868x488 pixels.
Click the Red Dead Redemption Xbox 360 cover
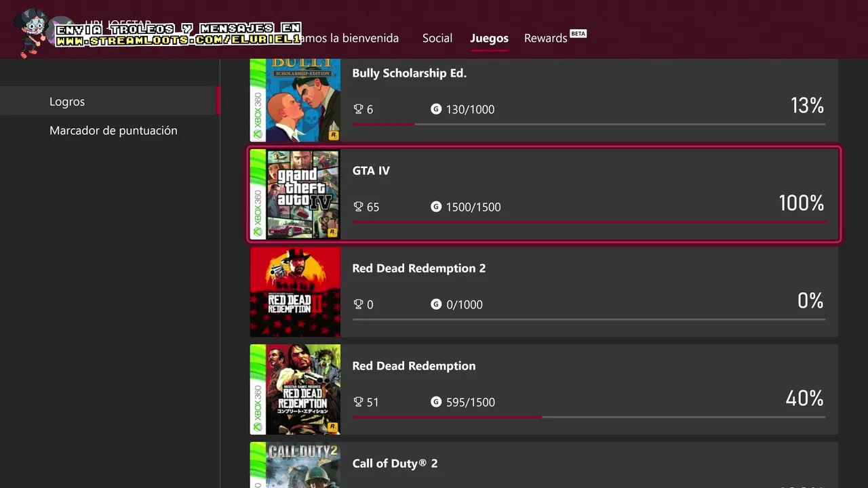coord(295,389)
